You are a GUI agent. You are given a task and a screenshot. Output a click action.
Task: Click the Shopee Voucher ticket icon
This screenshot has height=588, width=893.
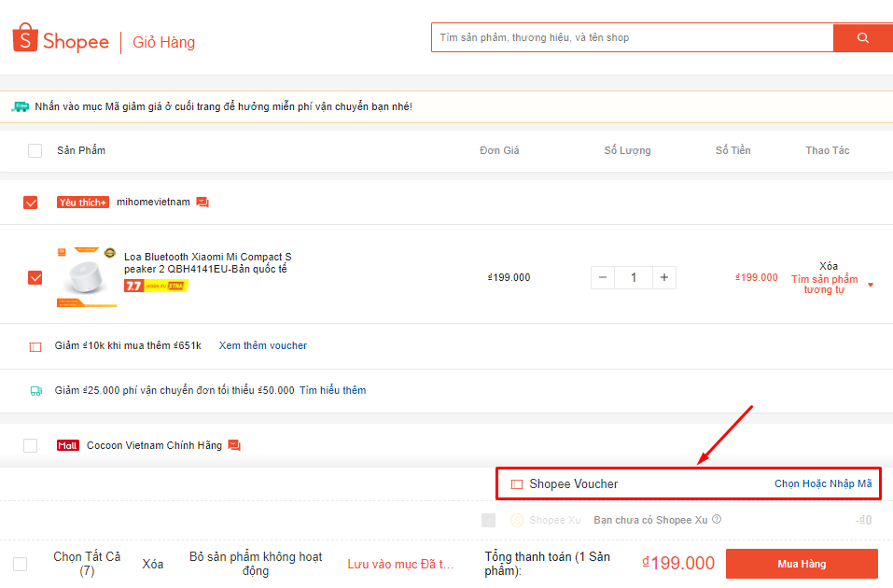tap(517, 484)
